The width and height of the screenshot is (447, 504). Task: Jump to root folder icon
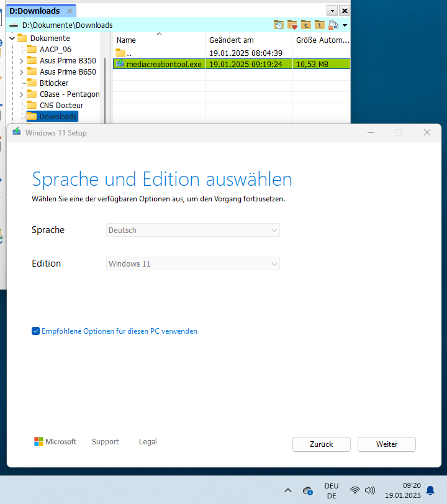coord(320,25)
